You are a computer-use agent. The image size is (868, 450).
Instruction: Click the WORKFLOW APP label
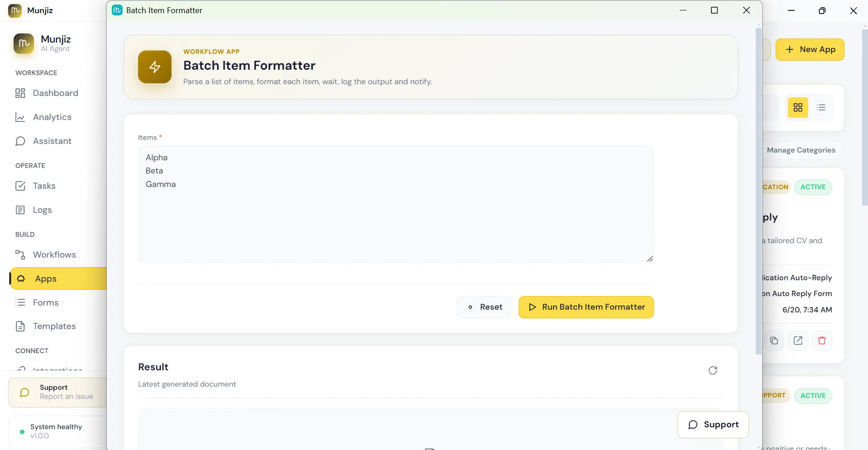point(211,52)
